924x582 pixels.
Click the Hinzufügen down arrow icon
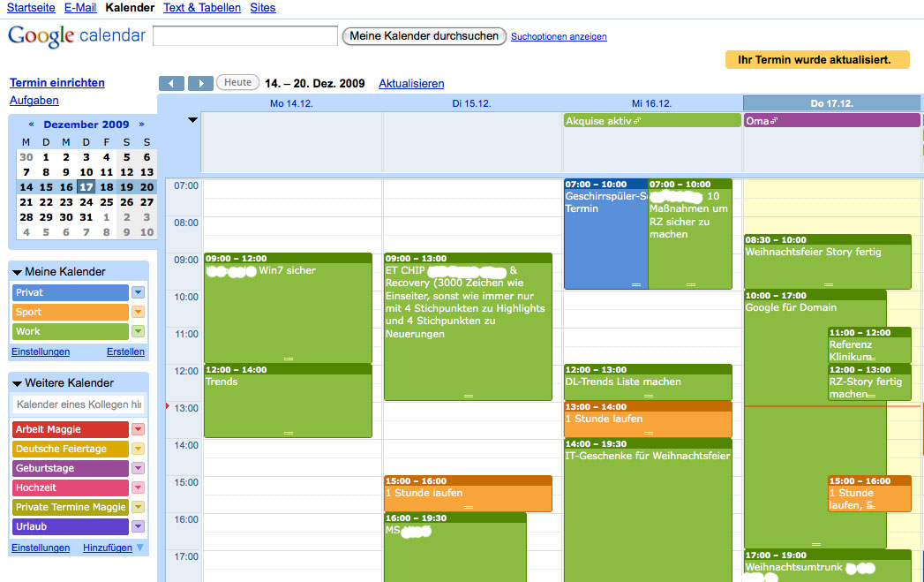[x=140, y=548]
